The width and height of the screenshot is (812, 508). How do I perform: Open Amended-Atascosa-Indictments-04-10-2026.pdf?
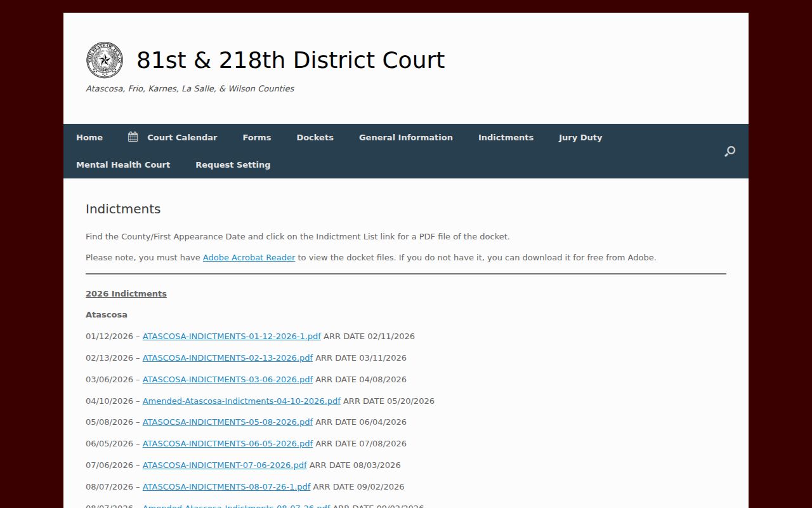click(242, 401)
